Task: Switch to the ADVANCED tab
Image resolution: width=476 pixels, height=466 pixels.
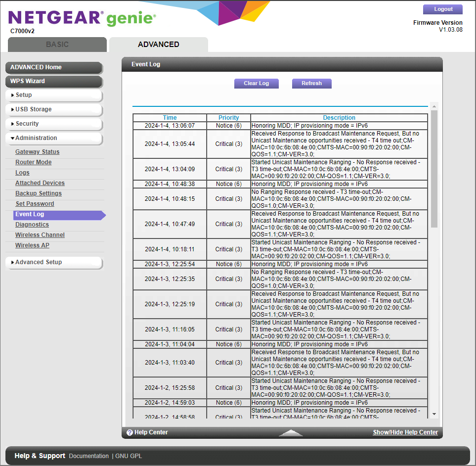Action: pyautogui.click(x=158, y=44)
